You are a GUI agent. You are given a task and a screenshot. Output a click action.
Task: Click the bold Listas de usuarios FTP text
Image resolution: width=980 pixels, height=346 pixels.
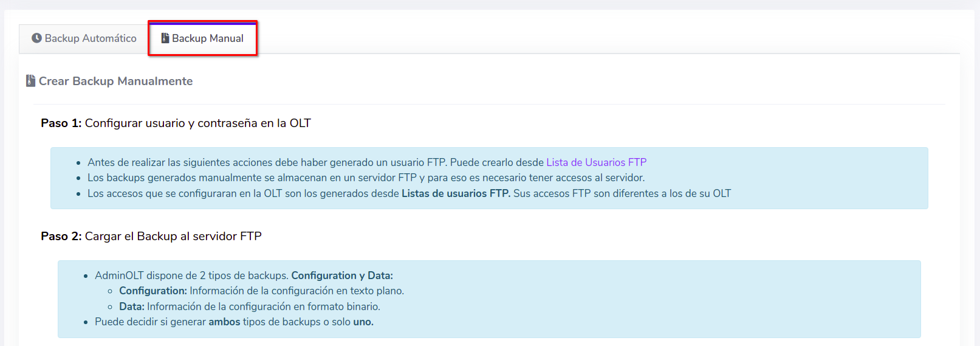tap(456, 193)
